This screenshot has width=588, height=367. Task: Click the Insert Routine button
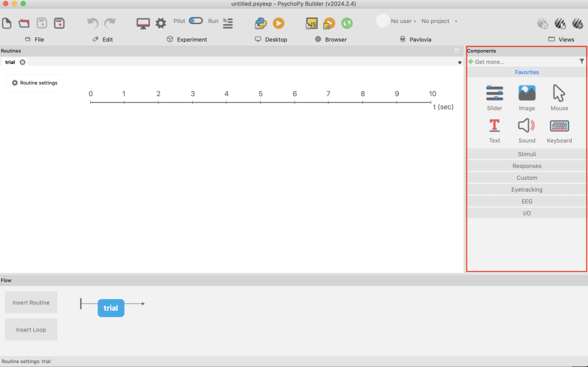[31, 302]
